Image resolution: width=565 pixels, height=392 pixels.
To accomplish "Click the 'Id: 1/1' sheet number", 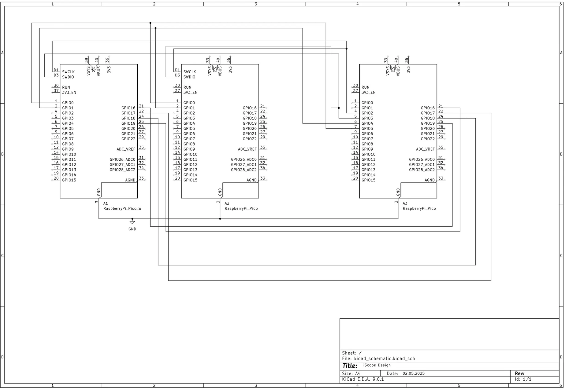I will click(523, 380).
